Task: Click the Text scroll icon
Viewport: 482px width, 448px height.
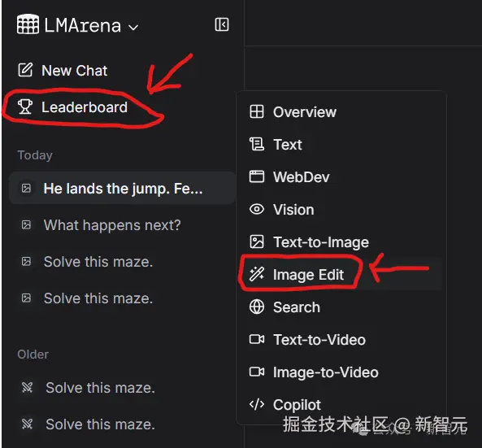Action: coord(257,144)
